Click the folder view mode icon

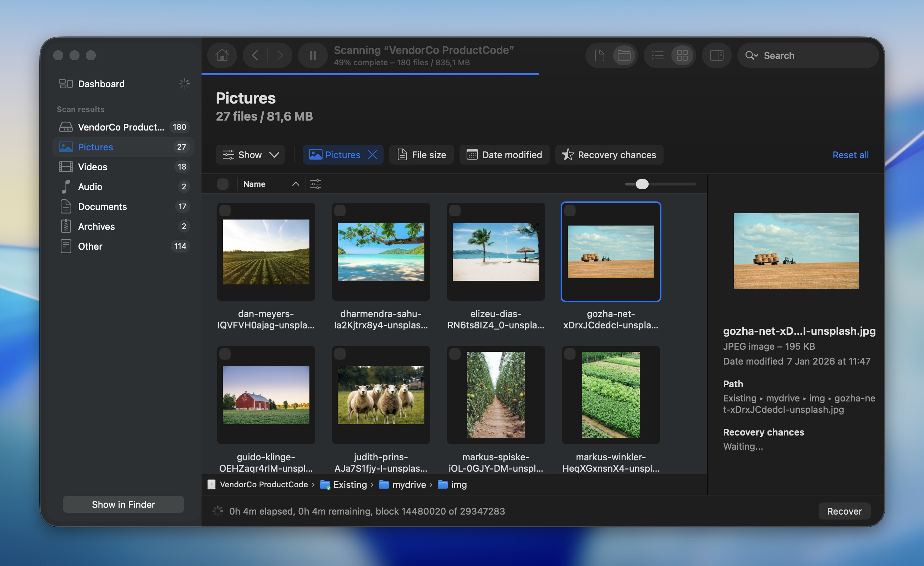(623, 55)
